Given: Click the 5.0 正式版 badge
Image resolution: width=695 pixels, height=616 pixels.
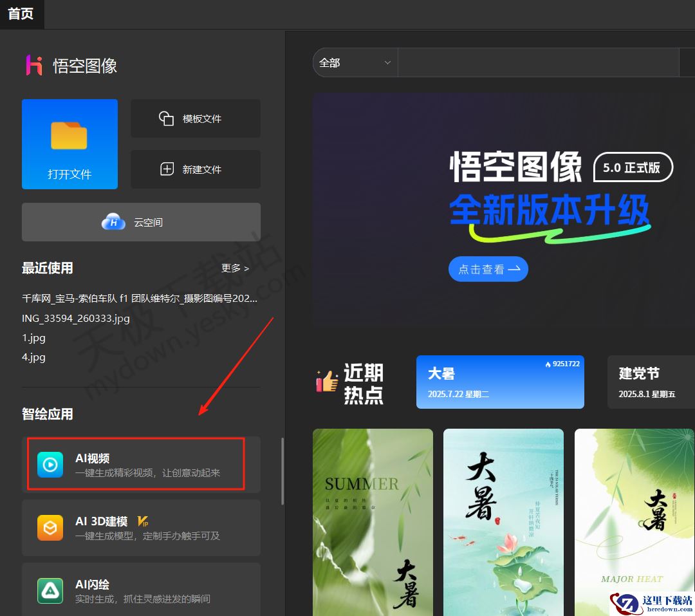Looking at the screenshot, I should pyautogui.click(x=633, y=167).
